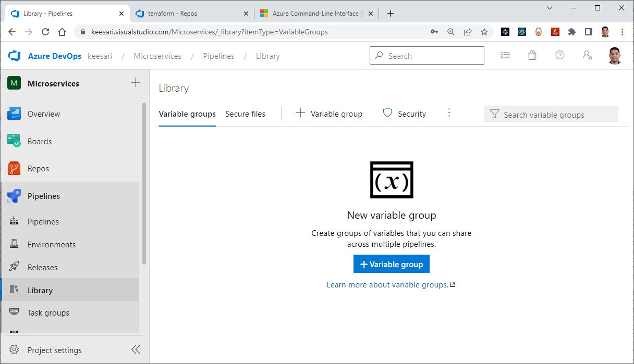Click the Task groups icon
The height and width of the screenshot is (364, 634).
point(14,312)
